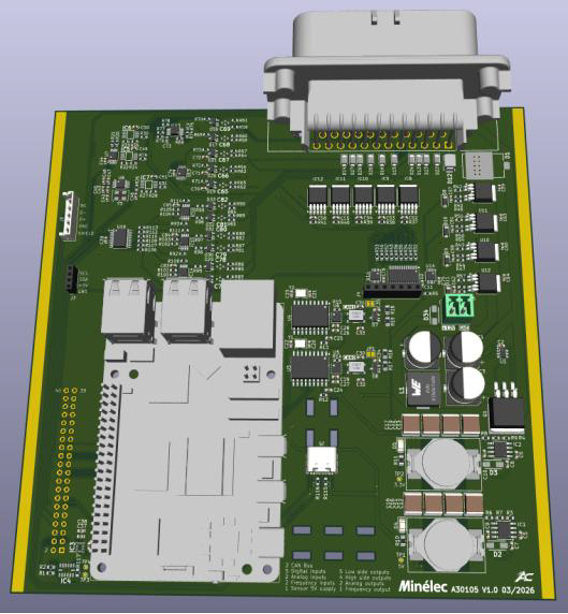This screenshot has height=614, width=568.
Task: Click the D3 reference label
Action: pyautogui.click(x=493, y=473)
